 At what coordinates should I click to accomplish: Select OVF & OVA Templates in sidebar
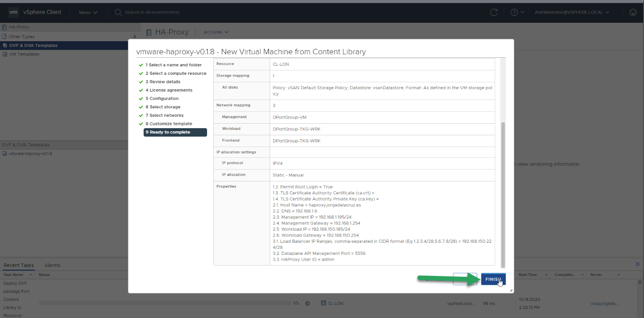(33, 45)
